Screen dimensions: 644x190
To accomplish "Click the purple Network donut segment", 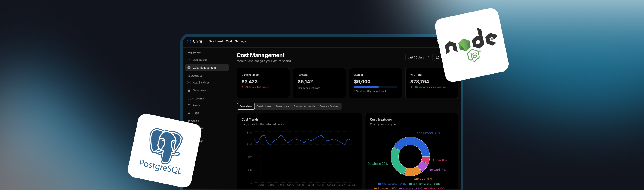I will (x=423, y=166).
